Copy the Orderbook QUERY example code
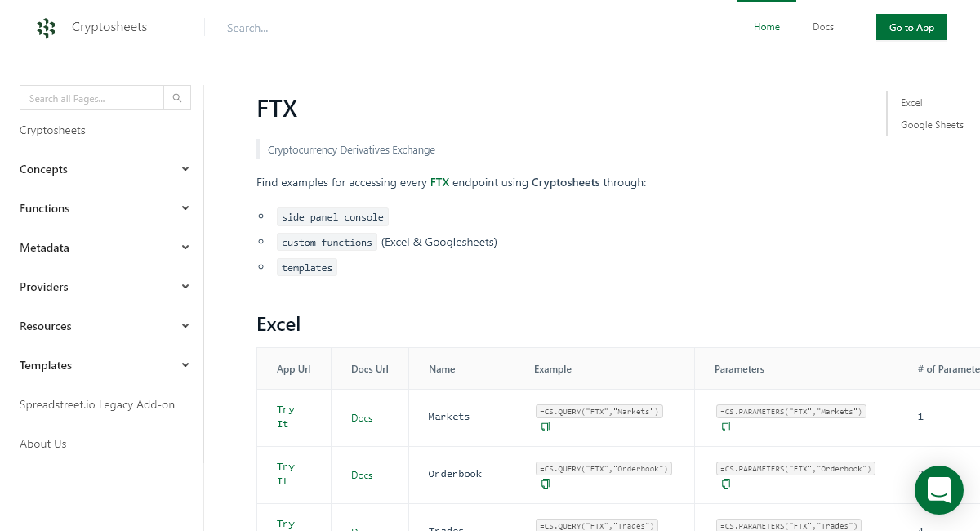 [545, 483]
